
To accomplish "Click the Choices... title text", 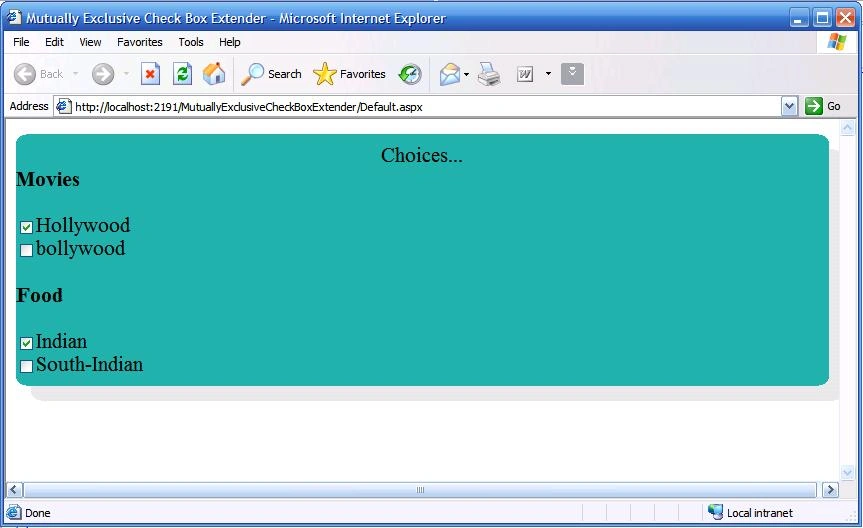I will pyautogui.click(x=422, y=155).
